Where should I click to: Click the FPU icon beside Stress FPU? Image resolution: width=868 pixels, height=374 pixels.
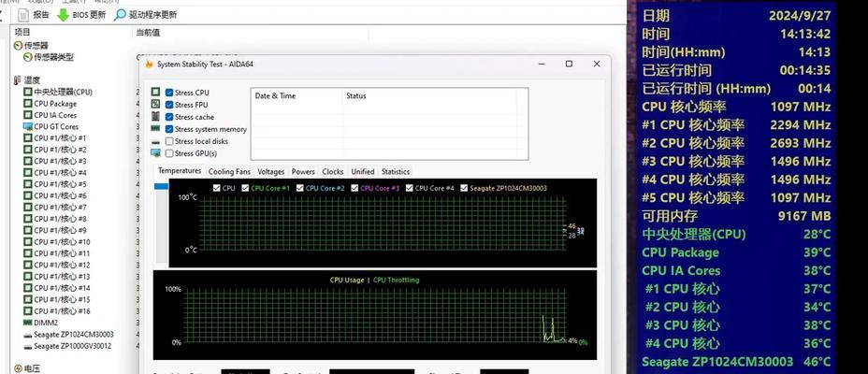[x=155, y=104]
